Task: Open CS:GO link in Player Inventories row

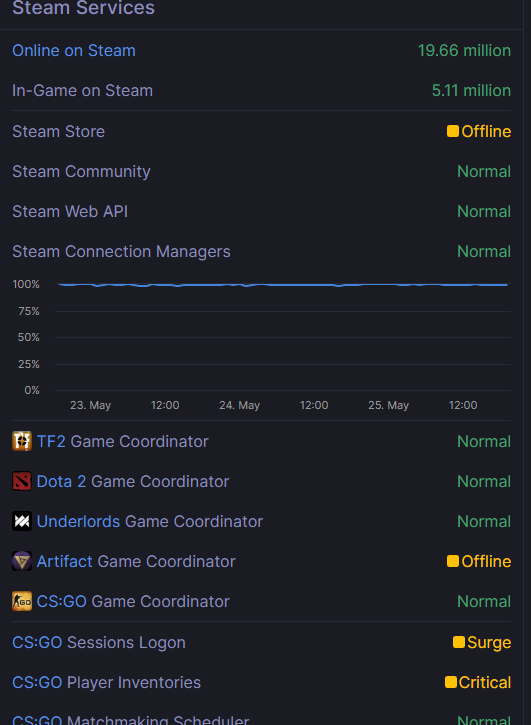Action: (37, 682)
